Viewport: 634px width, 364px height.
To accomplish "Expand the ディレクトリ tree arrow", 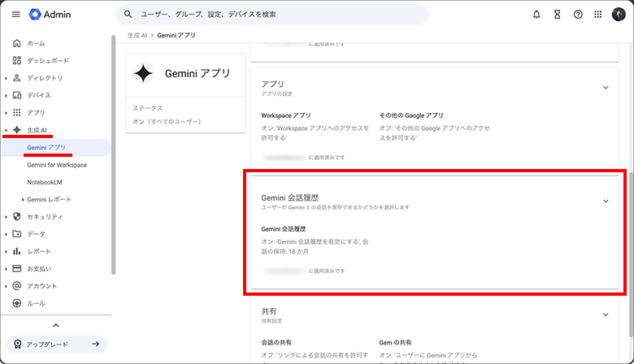I will coord(6,78).
